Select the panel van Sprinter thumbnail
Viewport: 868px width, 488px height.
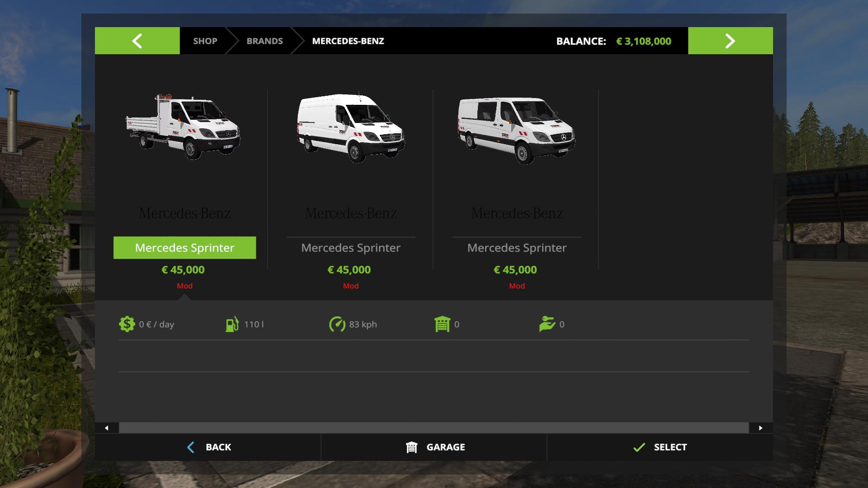coord(350,128)
